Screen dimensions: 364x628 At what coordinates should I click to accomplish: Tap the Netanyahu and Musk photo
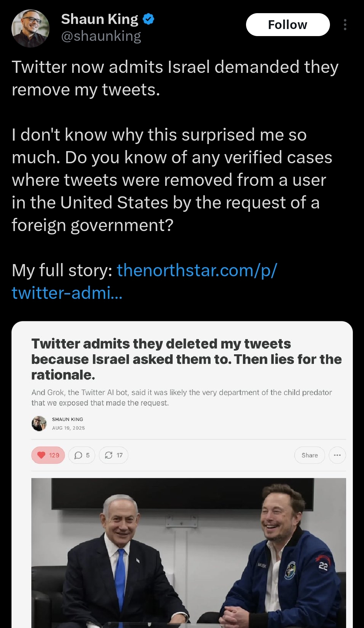tap(188, 552)
